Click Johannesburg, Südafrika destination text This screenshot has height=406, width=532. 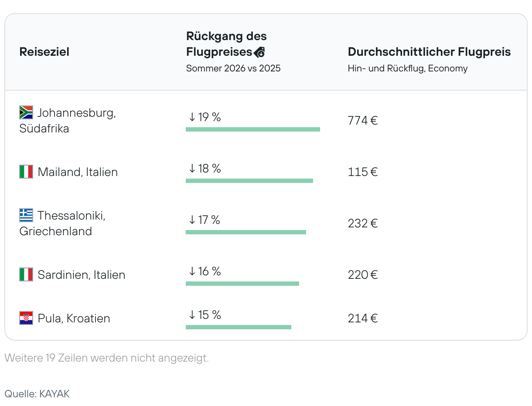coord(68,121)
